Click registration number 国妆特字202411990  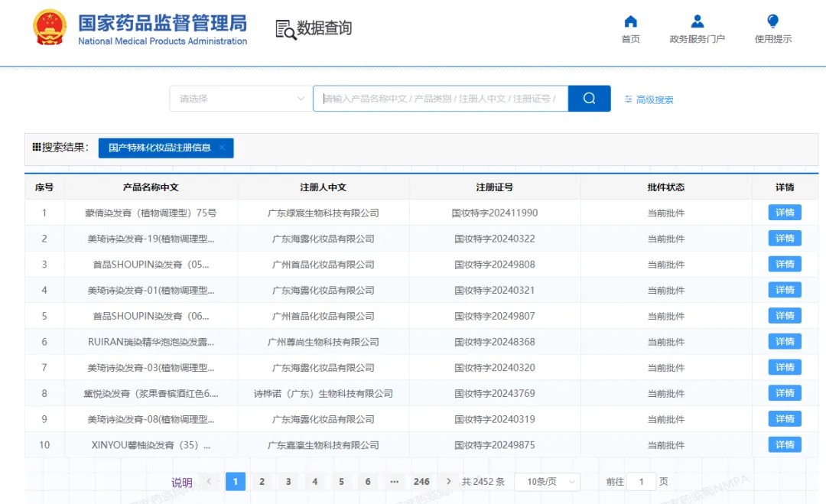(494, 213)
